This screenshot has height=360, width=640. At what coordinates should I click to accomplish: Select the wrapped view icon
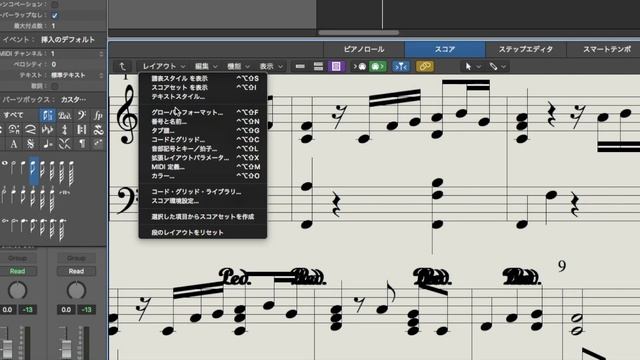(318, 67)
